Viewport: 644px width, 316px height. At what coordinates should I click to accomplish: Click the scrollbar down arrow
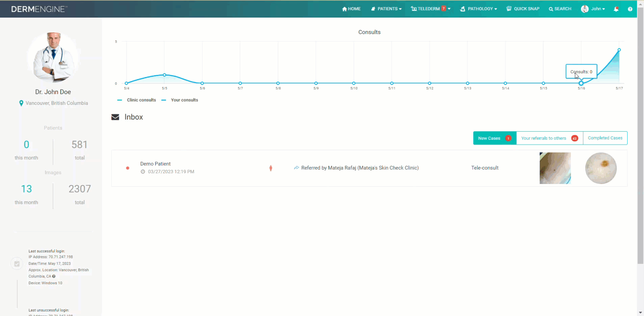point(640,313)
